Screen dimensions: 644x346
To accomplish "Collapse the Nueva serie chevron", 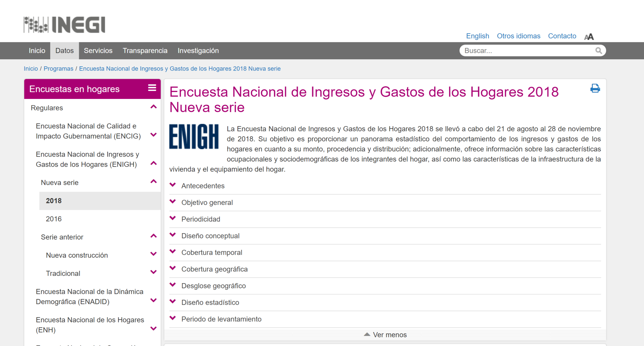I will click(x=154, y=181).
